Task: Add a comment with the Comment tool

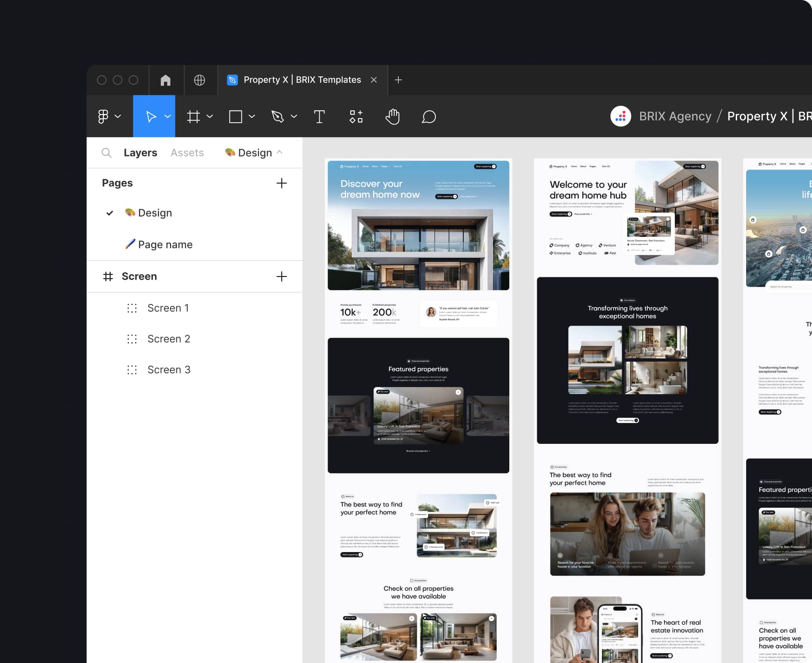Action: [x=429, y=116]
